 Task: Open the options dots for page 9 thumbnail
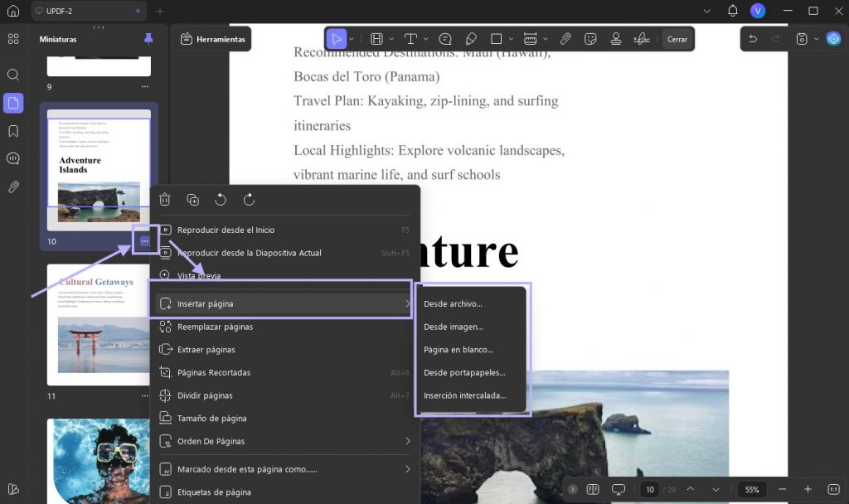click(144, 86)
